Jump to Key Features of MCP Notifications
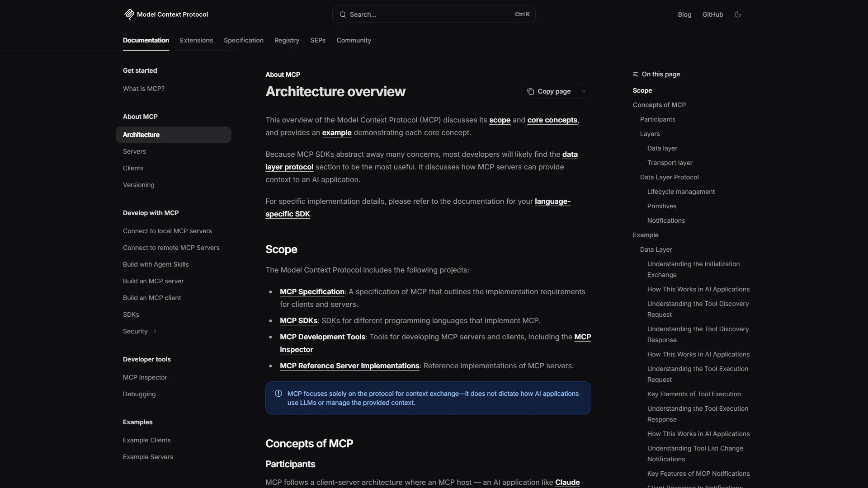 coord(698,474)
